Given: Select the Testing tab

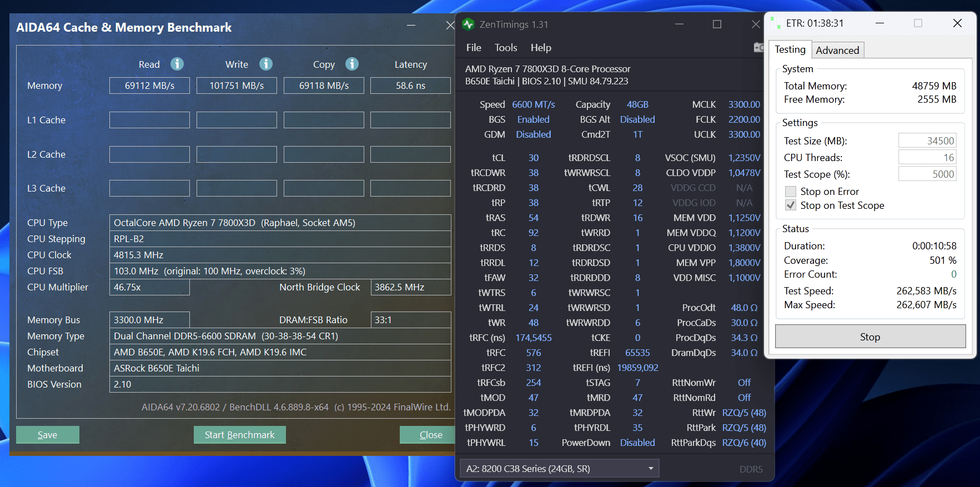Looking at the screenshot, I should pyautogui.click(x=790, y=49).
